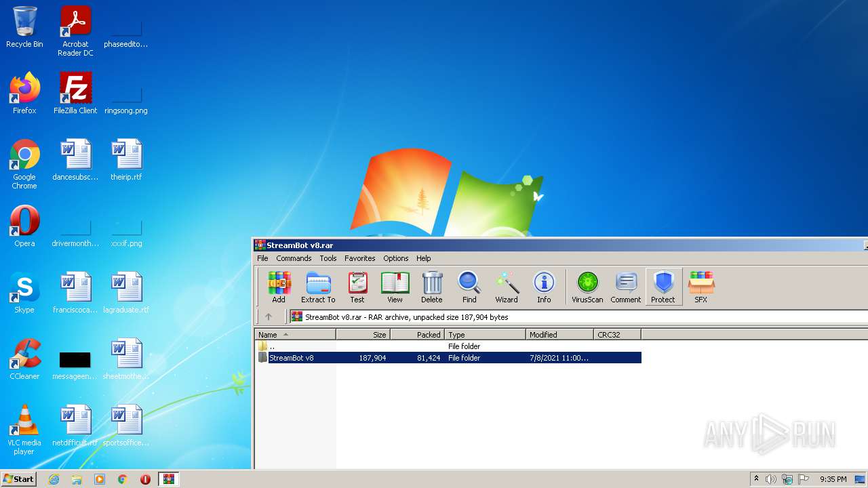Viewport: 868px width, 488px height.
Task: Click the taskbar clock showing 9:35 PM
Action: (833, 479)
